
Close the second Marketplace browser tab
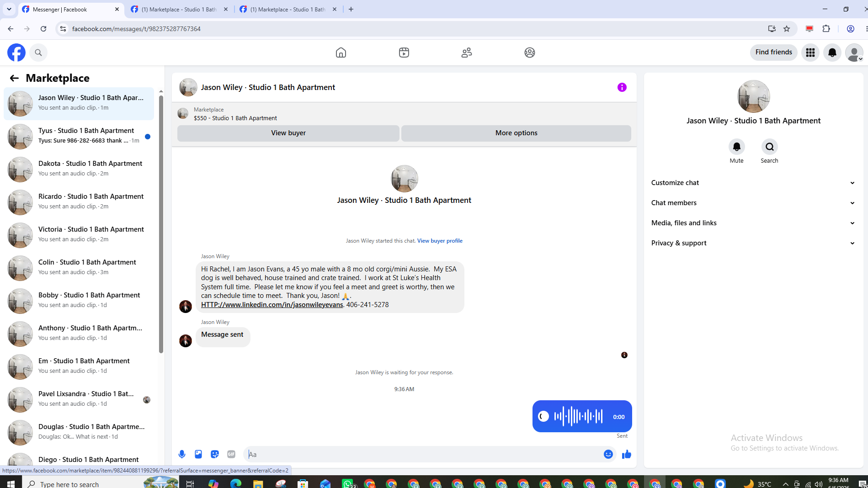coord(226,9)
